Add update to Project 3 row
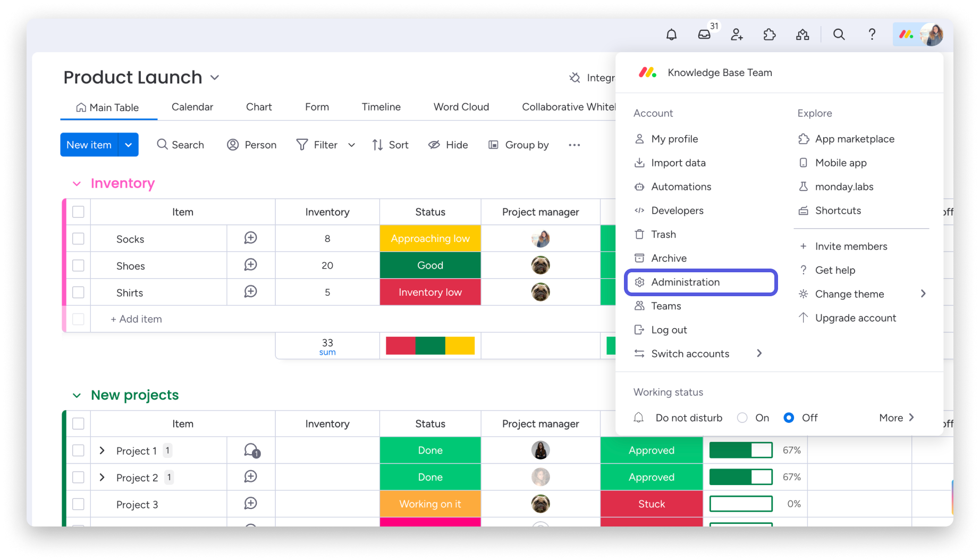 (250, 503)
